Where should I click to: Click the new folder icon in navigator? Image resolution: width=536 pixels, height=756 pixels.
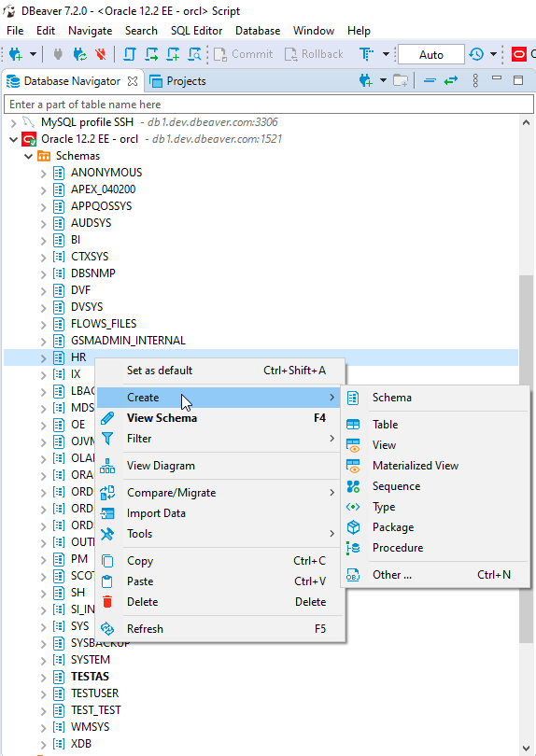pos(401,81)
